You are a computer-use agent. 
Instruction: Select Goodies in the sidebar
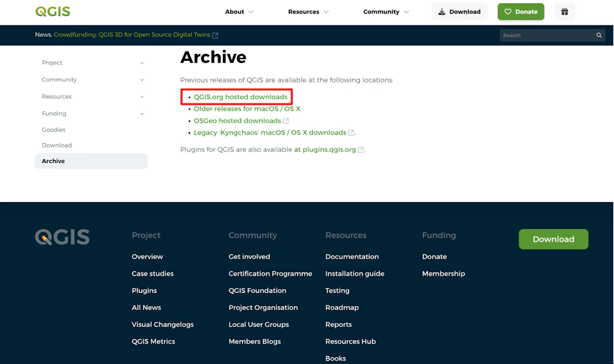point(53,129)
